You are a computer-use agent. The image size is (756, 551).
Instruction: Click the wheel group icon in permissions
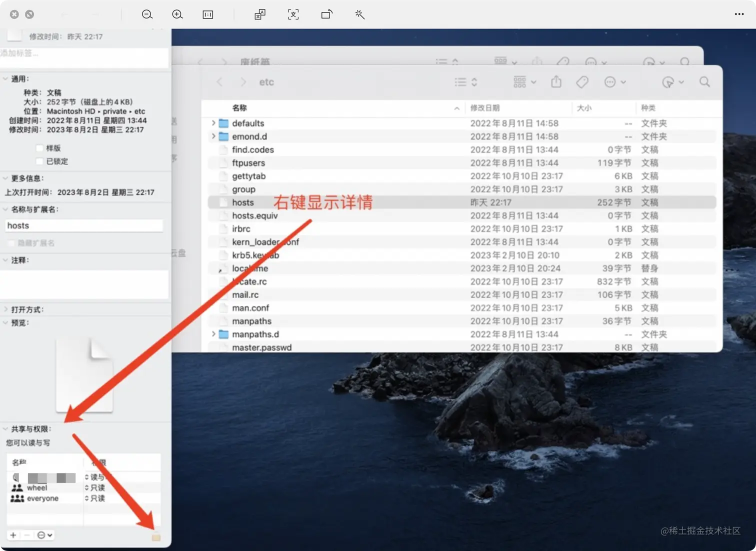[x=17, y=487]
